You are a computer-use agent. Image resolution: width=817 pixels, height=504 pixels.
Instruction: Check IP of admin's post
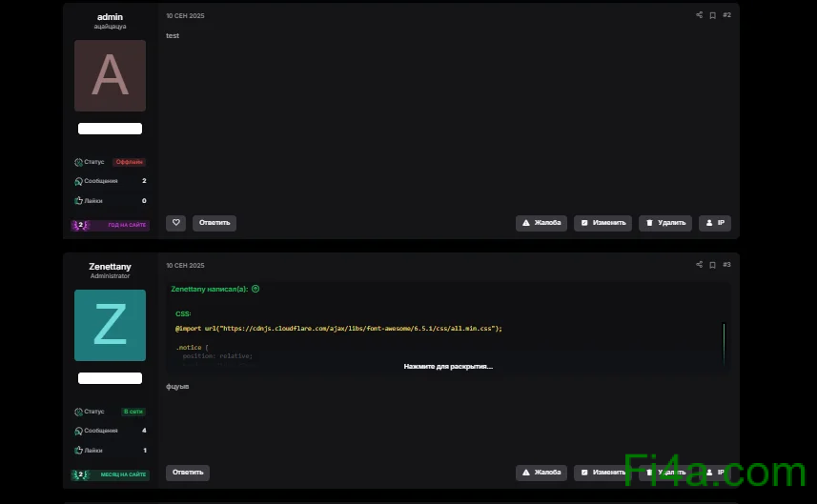pyautogui.click(x=715, y=223)
